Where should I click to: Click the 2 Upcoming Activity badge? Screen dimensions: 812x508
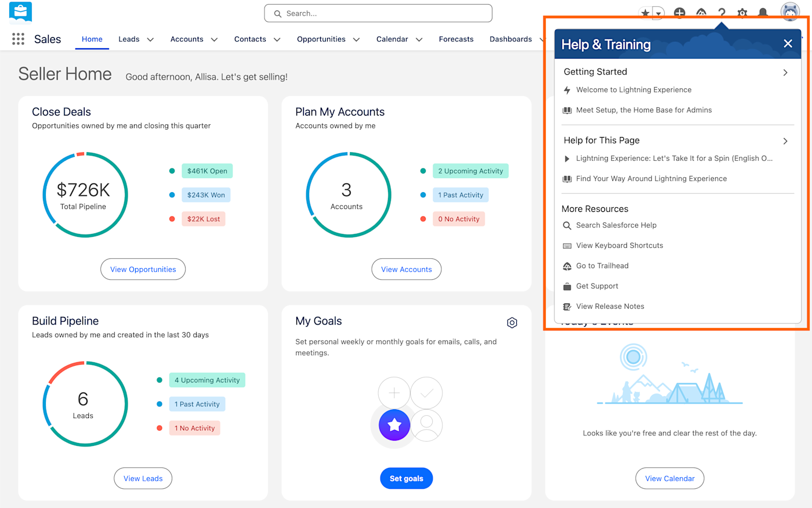click(x=470, y=171)
